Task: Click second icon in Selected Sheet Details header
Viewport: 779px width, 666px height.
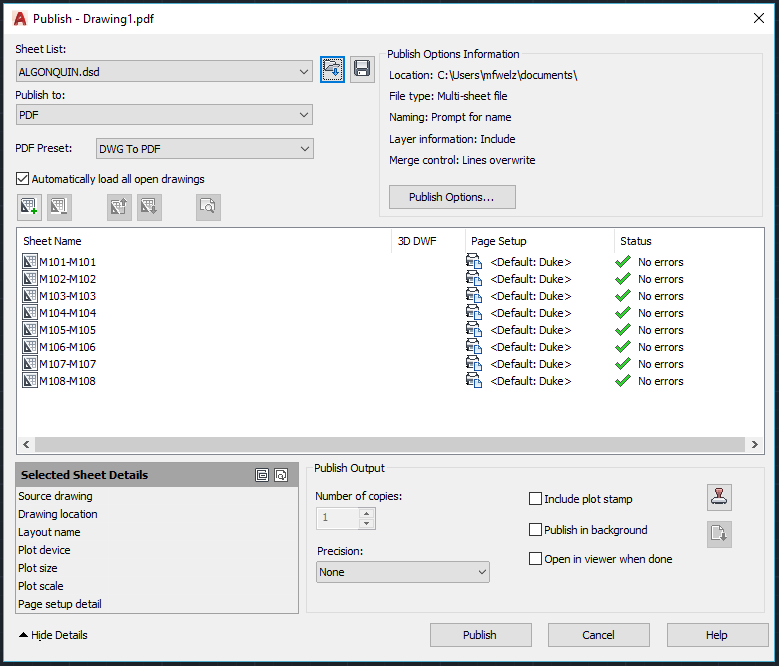Action: pos(281,475)
